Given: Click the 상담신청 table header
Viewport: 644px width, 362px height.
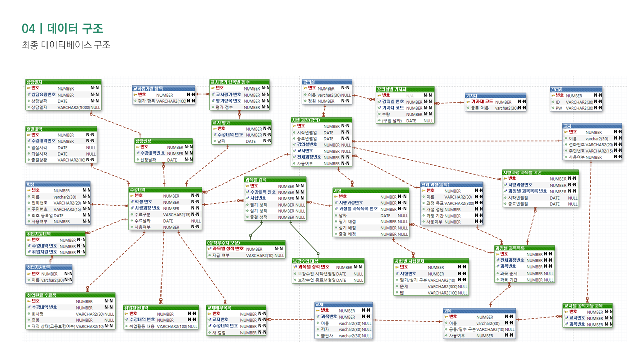Looking at the screenshot, I should (164, 141).
